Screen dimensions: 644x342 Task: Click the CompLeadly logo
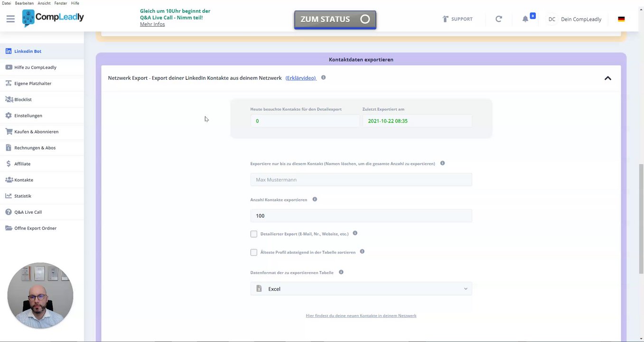coord(53,18)
